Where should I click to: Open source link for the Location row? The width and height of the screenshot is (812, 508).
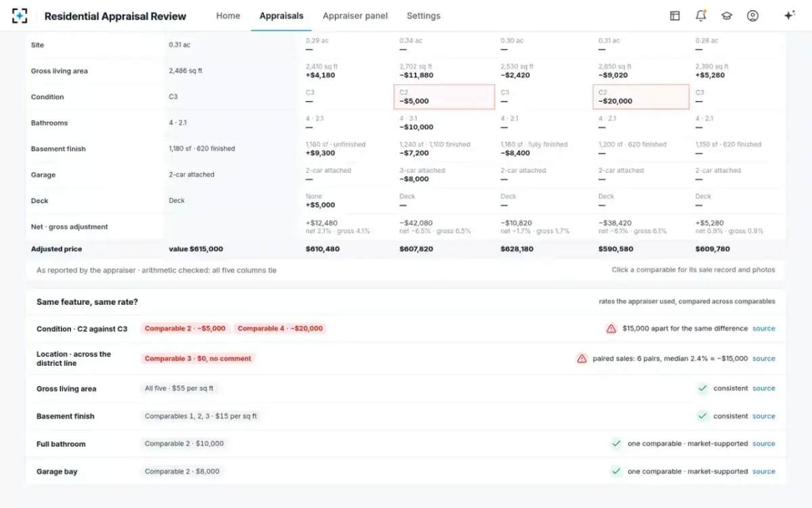(x=764, y=358)
